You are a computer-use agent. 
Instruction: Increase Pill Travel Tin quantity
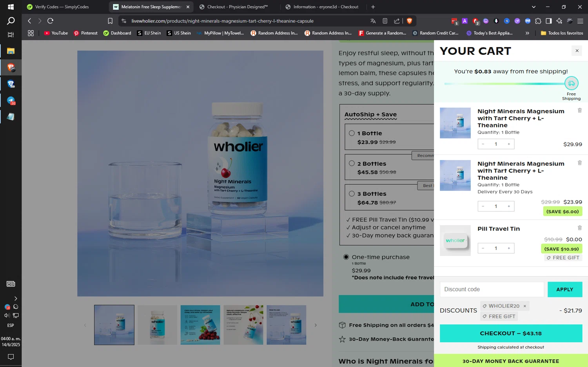click(509, 248)
